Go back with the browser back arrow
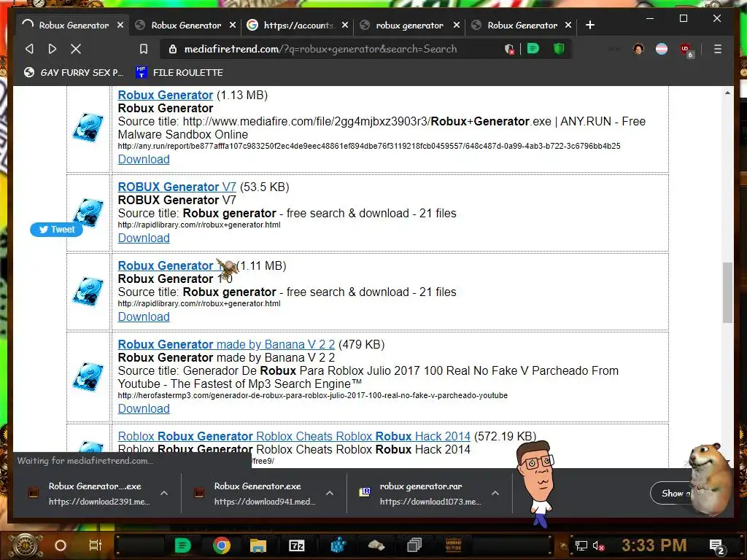747x560 pixels. (x=29, y=49)
